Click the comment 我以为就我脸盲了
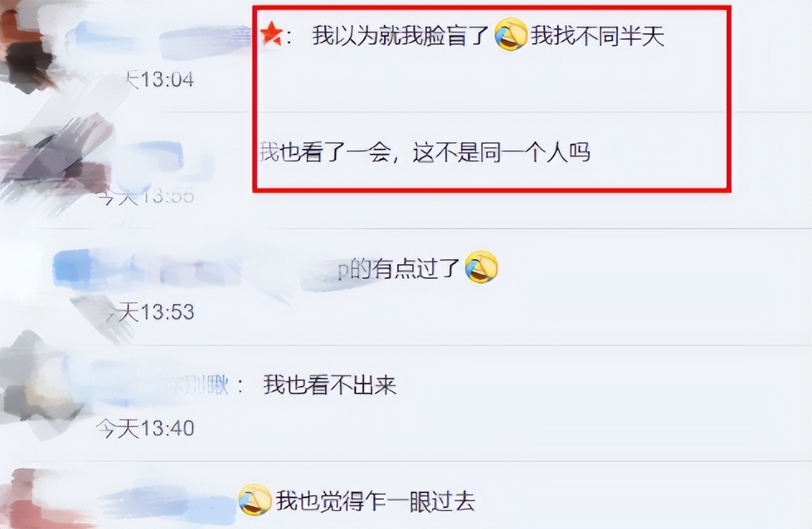The width and height of the screenshot is (812, 529). [401, 36]
